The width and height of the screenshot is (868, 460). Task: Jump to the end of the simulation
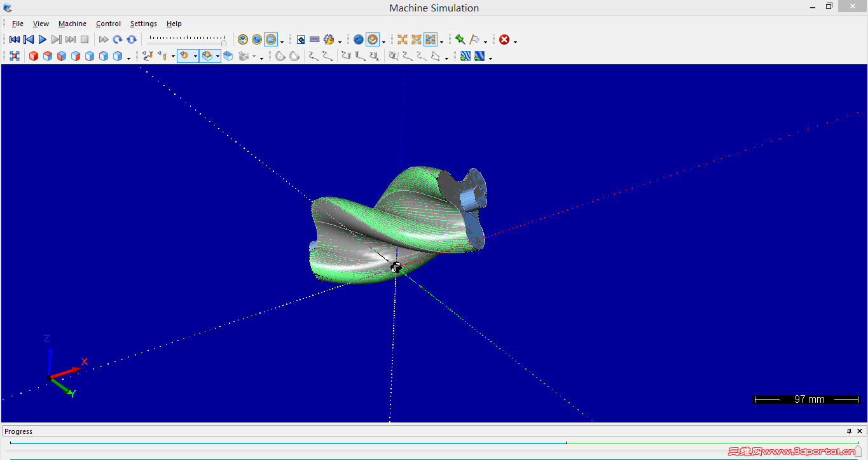click(71, 39)
